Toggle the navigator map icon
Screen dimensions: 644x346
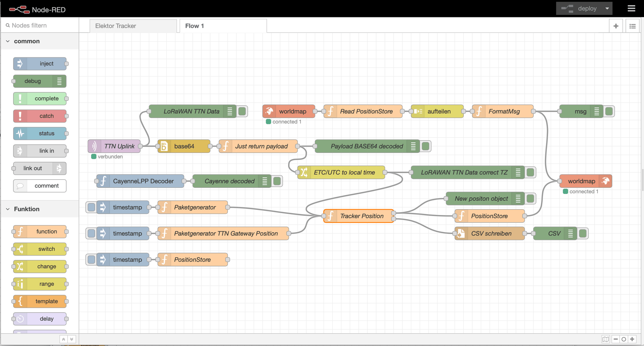point(605,339)
